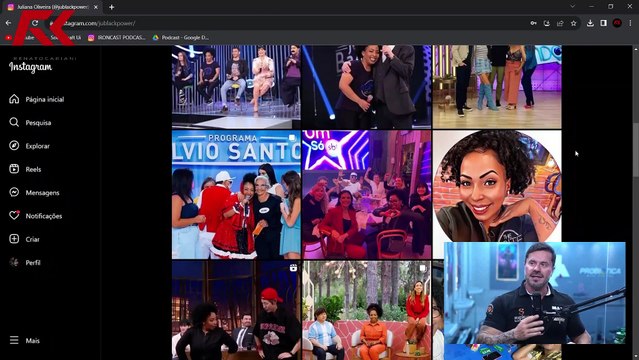Open IRONCAST PODCAS... bookmark
This screenshot has width=639, height=360.
117,38
